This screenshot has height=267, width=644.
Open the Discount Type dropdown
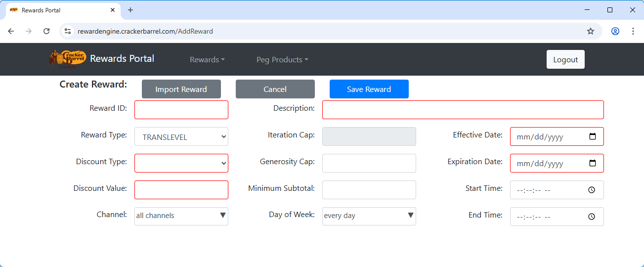coord(181,163)
